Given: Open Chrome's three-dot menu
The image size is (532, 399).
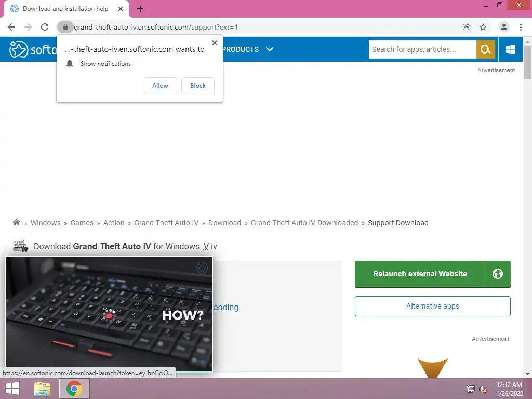Looking at the screenshot, I should coord(521,27).
